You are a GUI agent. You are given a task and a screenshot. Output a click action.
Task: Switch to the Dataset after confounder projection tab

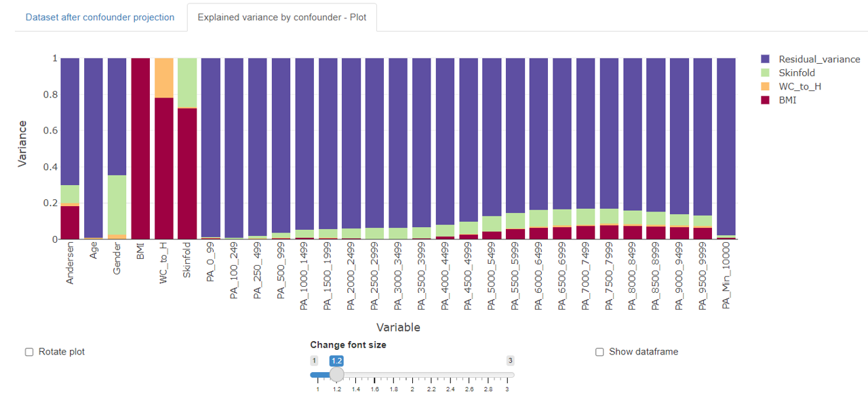100,17
